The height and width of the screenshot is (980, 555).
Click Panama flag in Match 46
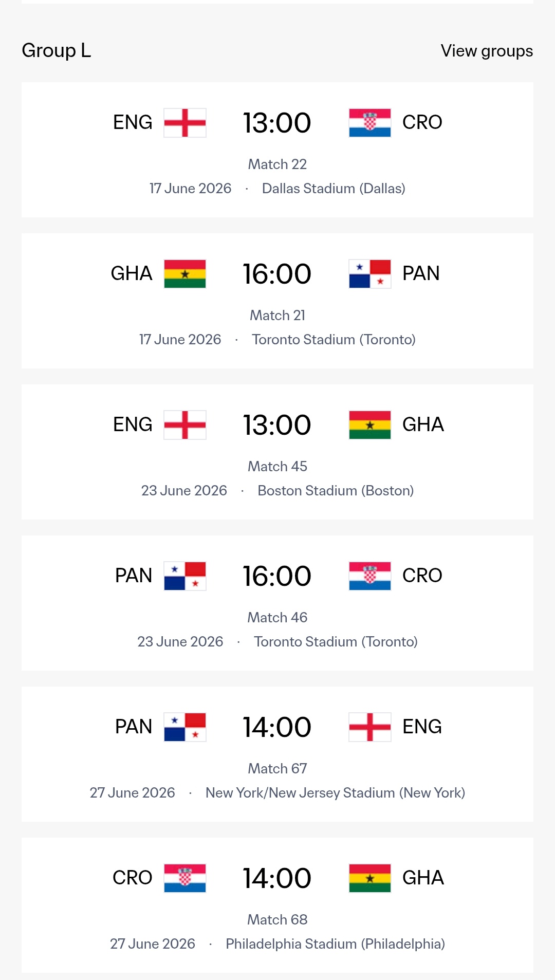coord(185,576)
